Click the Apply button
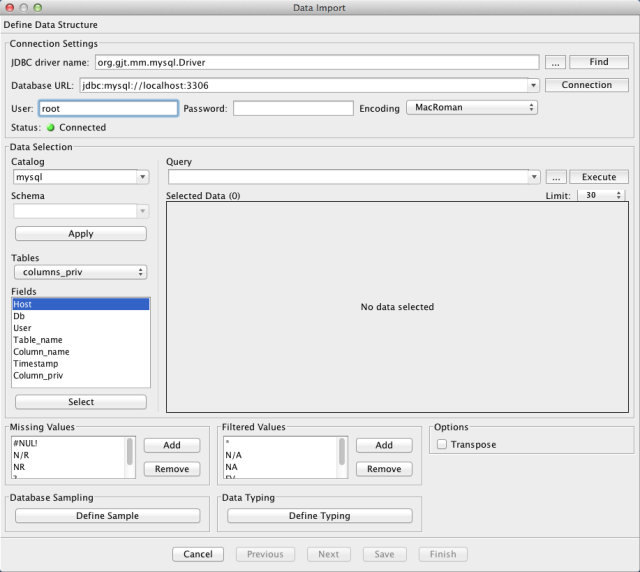Viewport: 640px width, 572px height. (81, 234)
